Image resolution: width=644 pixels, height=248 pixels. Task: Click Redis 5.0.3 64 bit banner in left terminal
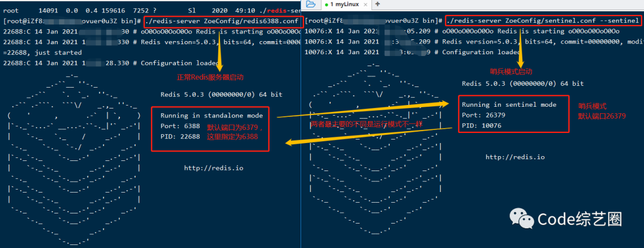(x=221, y=94)
